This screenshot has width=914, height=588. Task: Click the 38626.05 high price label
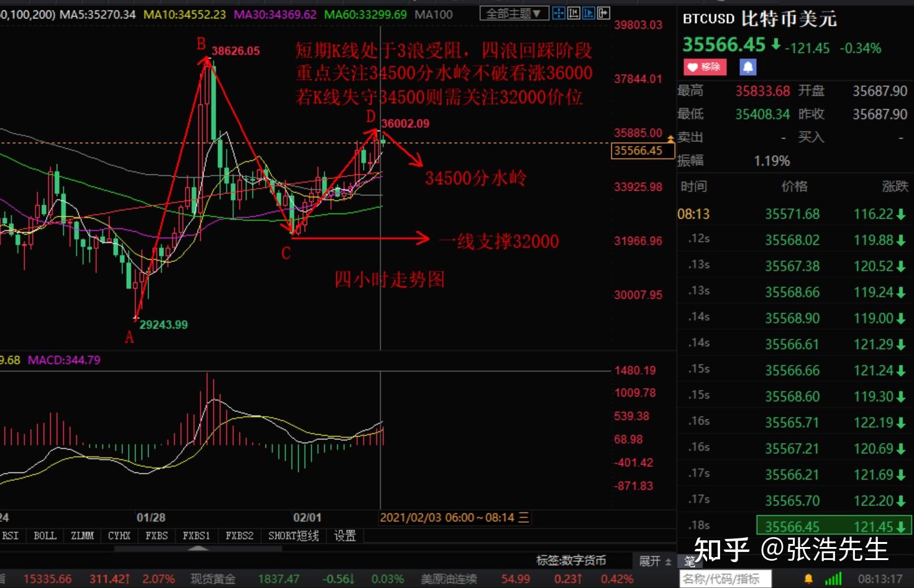click(235, 51)
